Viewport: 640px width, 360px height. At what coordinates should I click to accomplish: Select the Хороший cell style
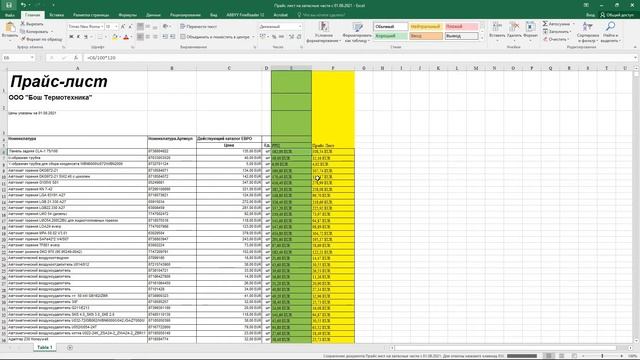tap(390, 36)
